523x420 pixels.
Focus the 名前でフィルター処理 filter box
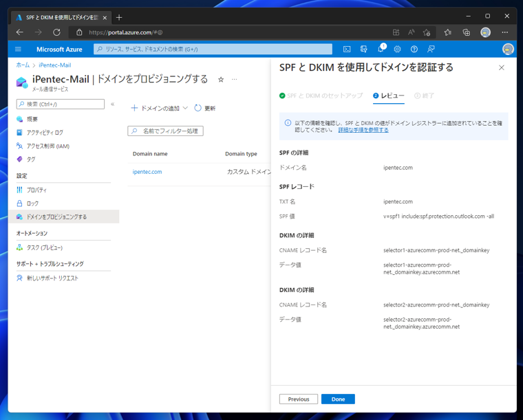(165, 131)
